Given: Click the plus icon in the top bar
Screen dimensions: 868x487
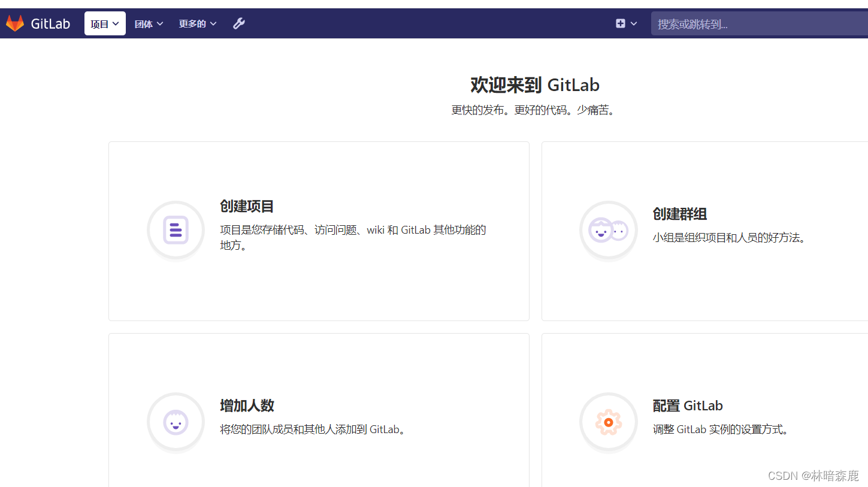Looking at the screenshot, I should [x=621, y=23].
